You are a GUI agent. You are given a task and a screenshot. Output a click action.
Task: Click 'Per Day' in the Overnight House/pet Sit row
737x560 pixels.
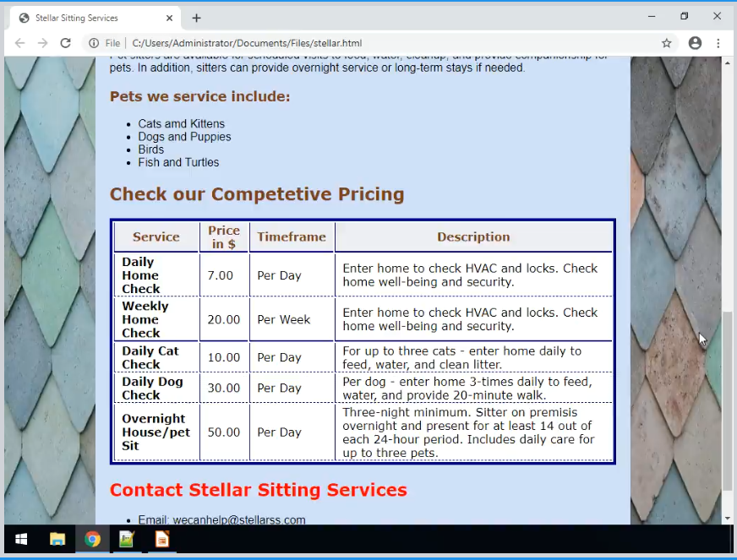click(x=292, y=432)
